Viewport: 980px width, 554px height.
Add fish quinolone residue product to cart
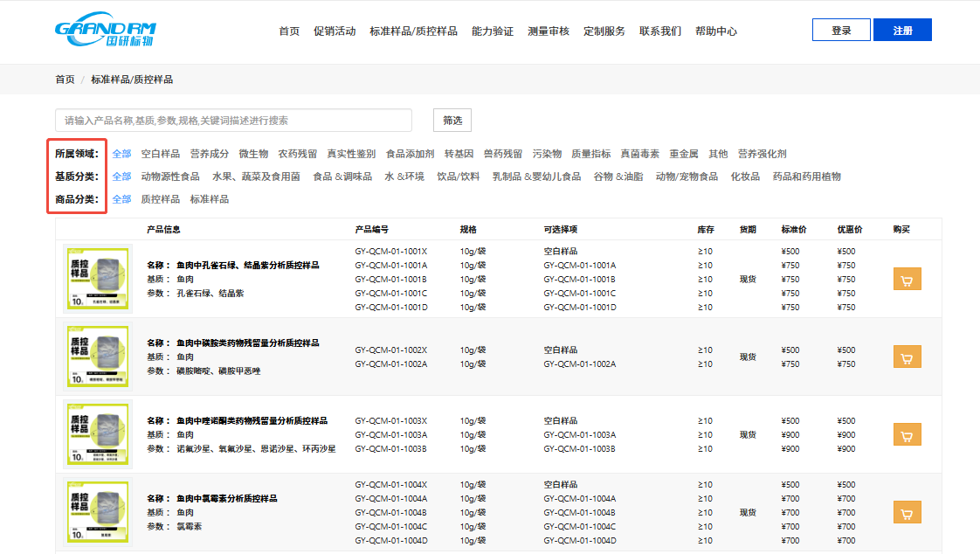[907, 434]
